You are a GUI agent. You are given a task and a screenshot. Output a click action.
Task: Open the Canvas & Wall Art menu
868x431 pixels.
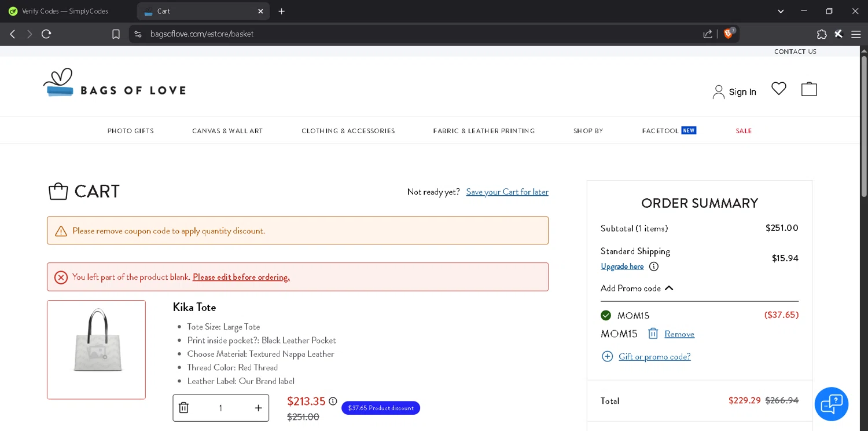click(x=227, y=131)
